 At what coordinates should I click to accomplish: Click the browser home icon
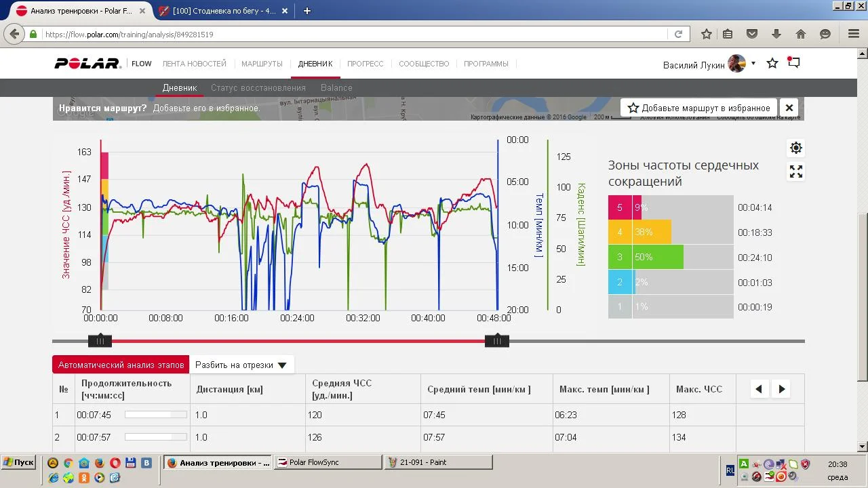[x=801, y=34]
